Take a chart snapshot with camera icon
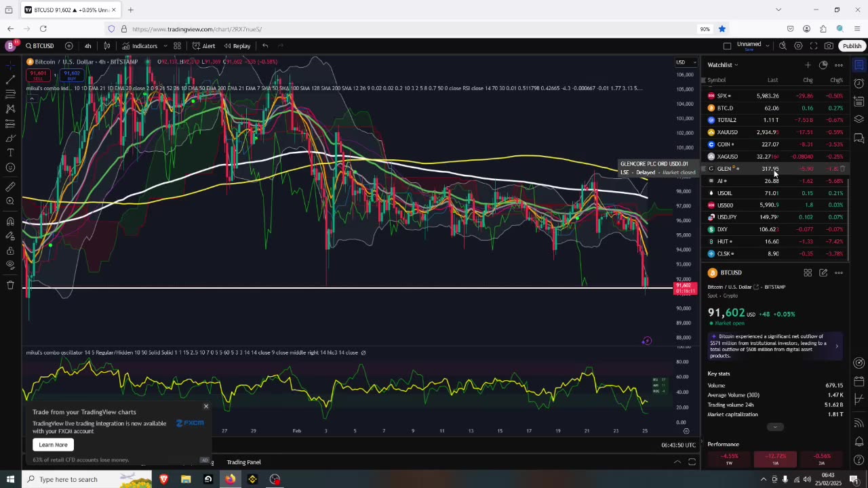 tap(829, 46)
